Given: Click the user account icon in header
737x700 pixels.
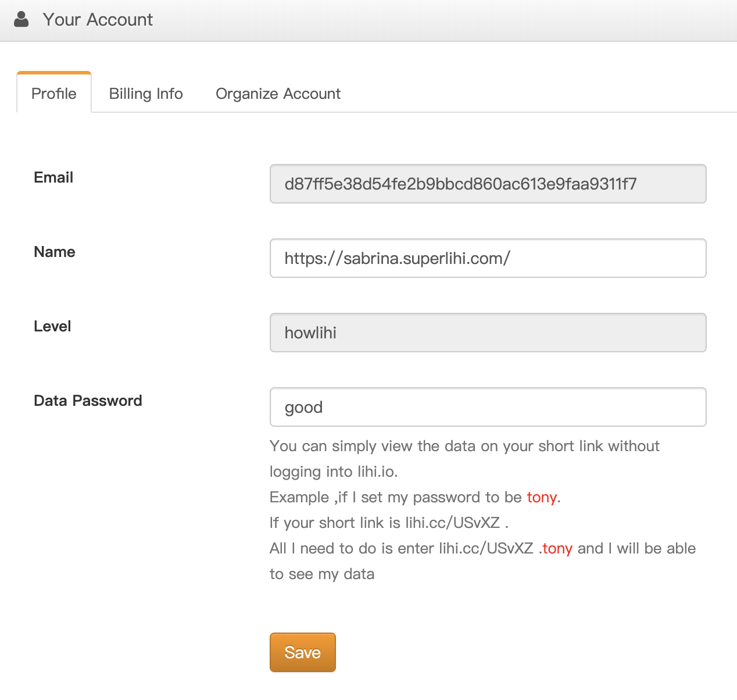Looking at the screenshot, I should coord(22,20).
